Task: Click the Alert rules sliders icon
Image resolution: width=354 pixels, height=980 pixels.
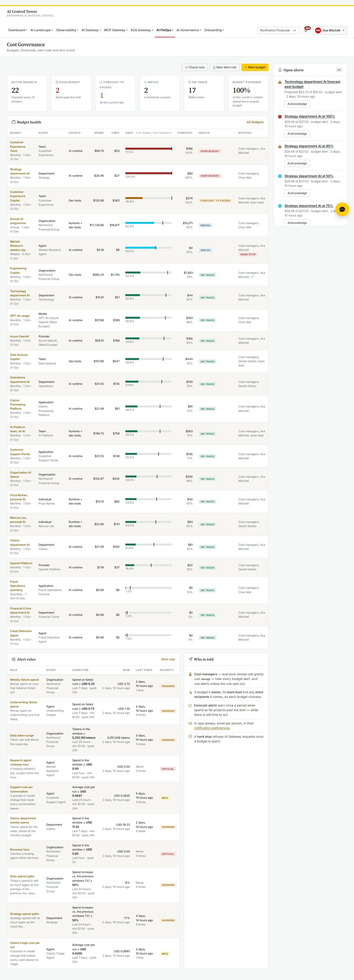Action: (14, 659)
